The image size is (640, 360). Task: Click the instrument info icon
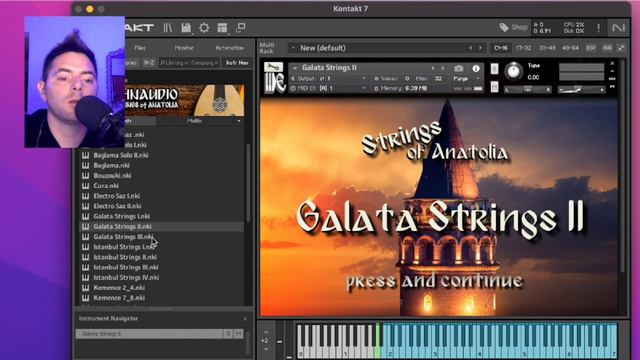(476, 69)
